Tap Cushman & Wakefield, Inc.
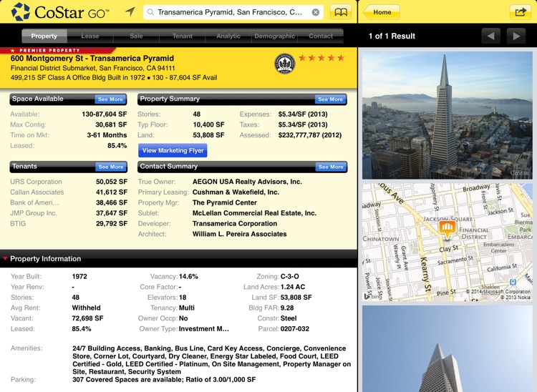This screenshot has height=392, width=537. [x=236, y=192]
